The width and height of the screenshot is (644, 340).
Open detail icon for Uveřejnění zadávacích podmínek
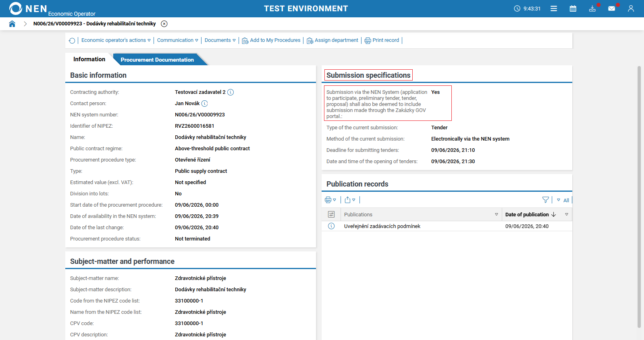click(x=331, y=226)
